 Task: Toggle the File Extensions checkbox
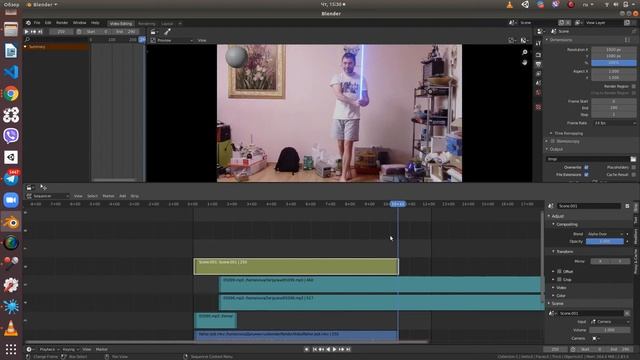pyautogui.click(x=586, y=175)
